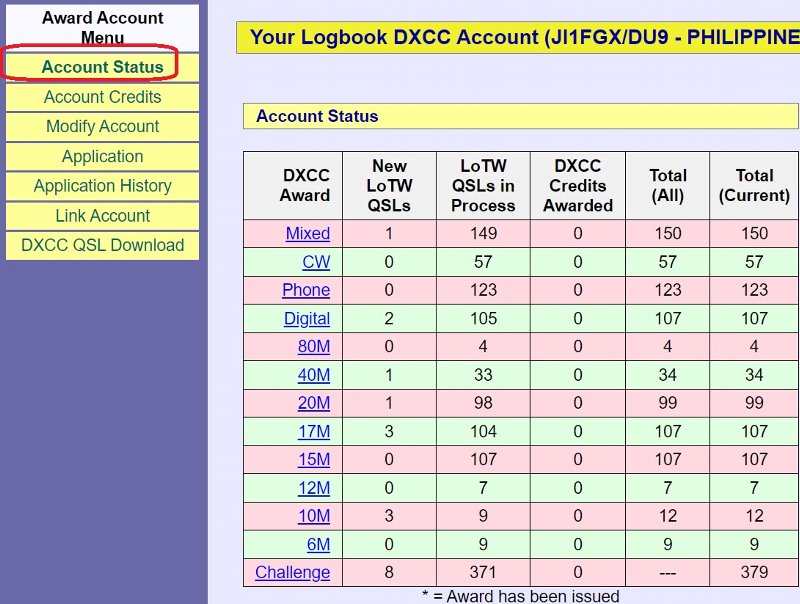Click the New LoTW QSLs column header
The image size is (800, 604).
(x=389, y=185)
